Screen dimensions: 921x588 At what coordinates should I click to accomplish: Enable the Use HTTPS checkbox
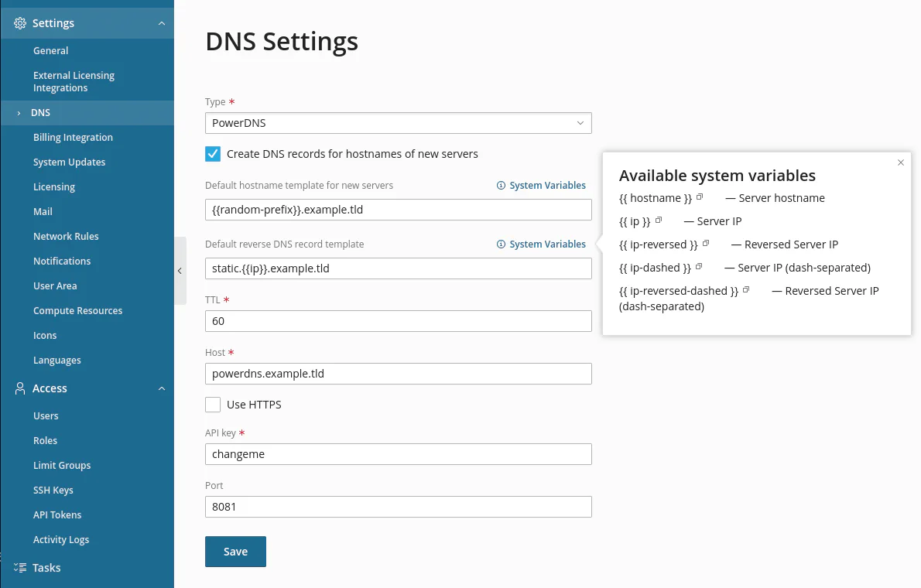212,404
